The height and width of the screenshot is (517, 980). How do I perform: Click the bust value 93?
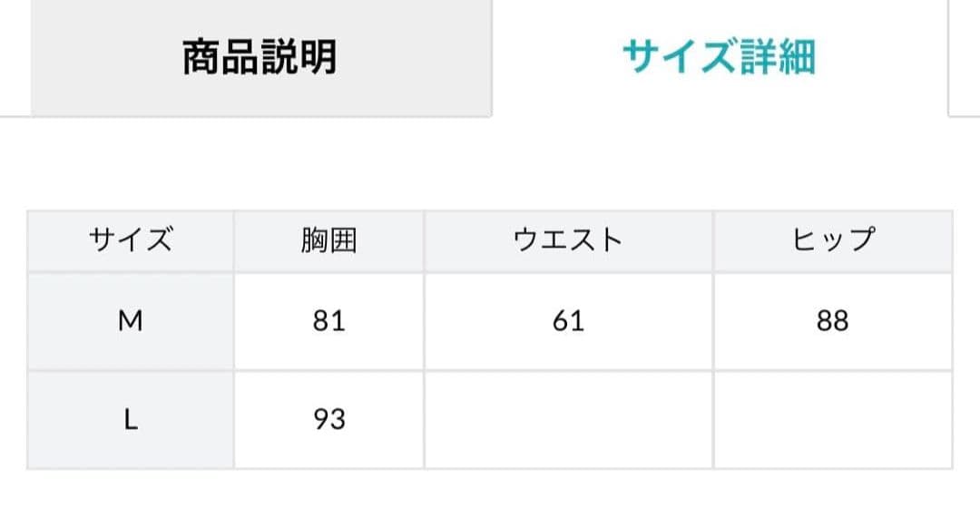(x=328, y=420)
